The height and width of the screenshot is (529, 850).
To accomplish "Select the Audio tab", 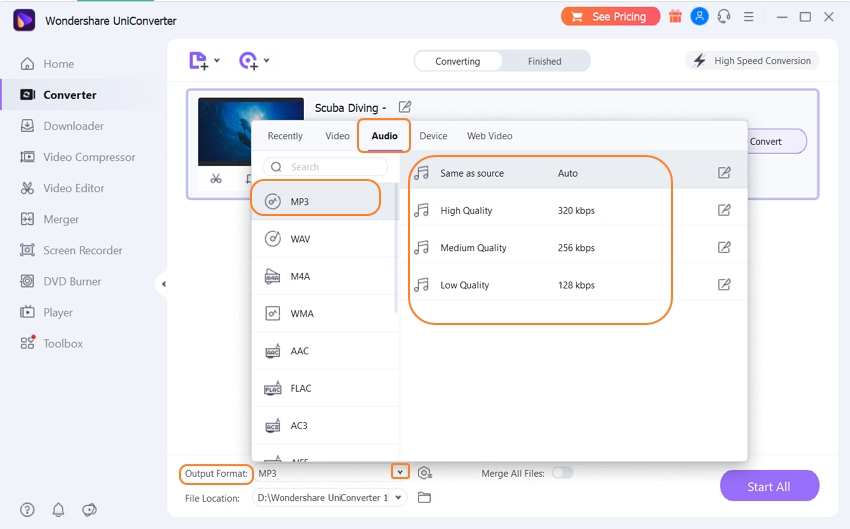I will 384,136.
